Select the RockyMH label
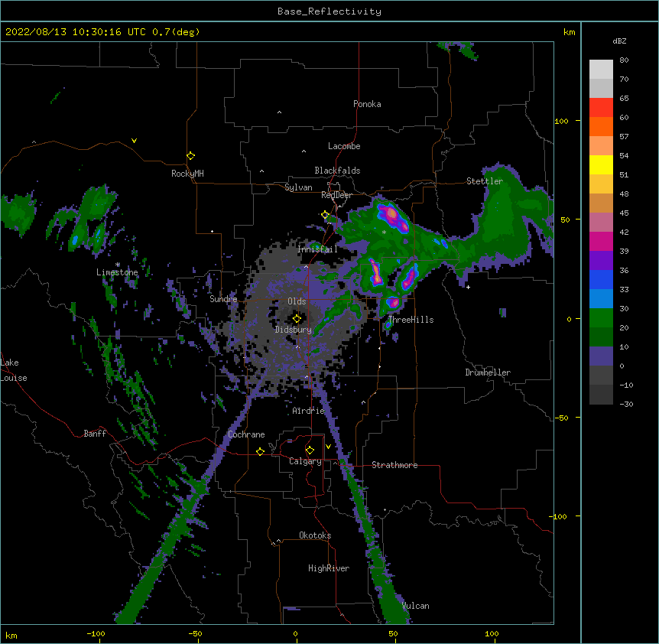 (x=187, y=174)
